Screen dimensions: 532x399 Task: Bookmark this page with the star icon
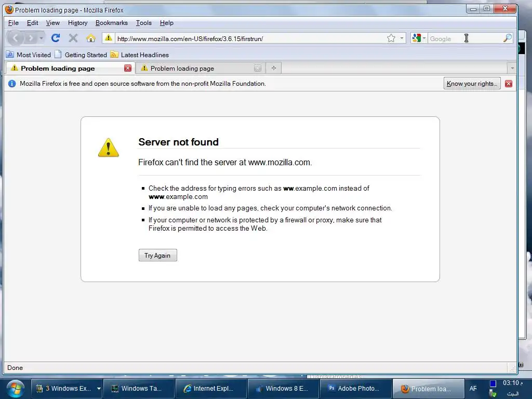tap(391, 38)
